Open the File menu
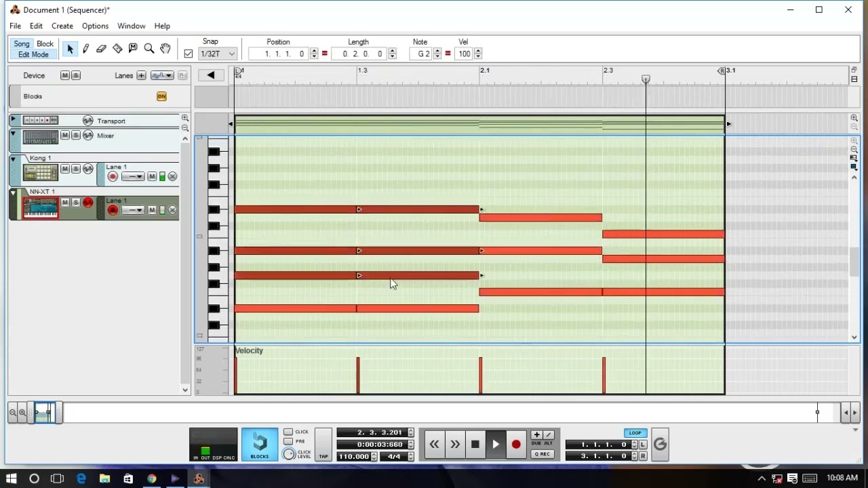 (15, 26)
